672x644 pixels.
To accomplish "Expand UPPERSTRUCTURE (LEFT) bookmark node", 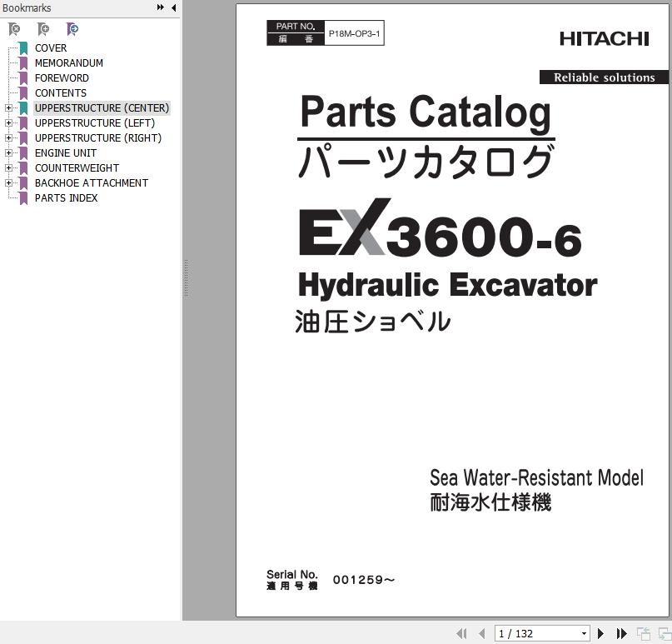I will (x=8, y=123).
